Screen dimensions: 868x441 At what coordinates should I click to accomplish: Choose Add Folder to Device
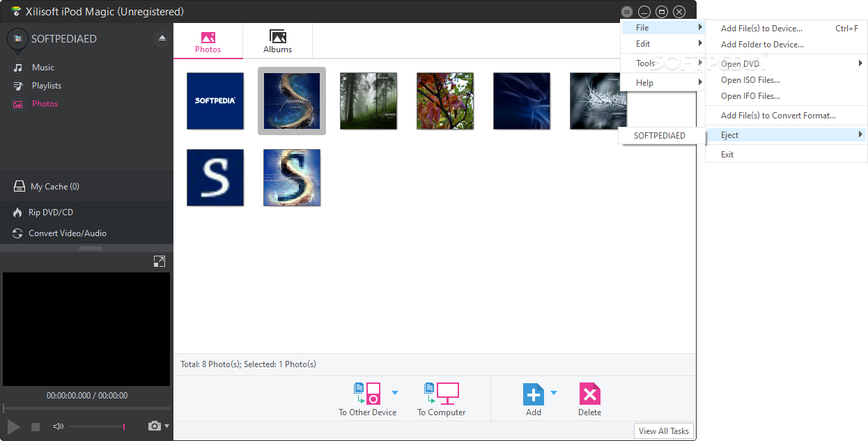(786, 45)
